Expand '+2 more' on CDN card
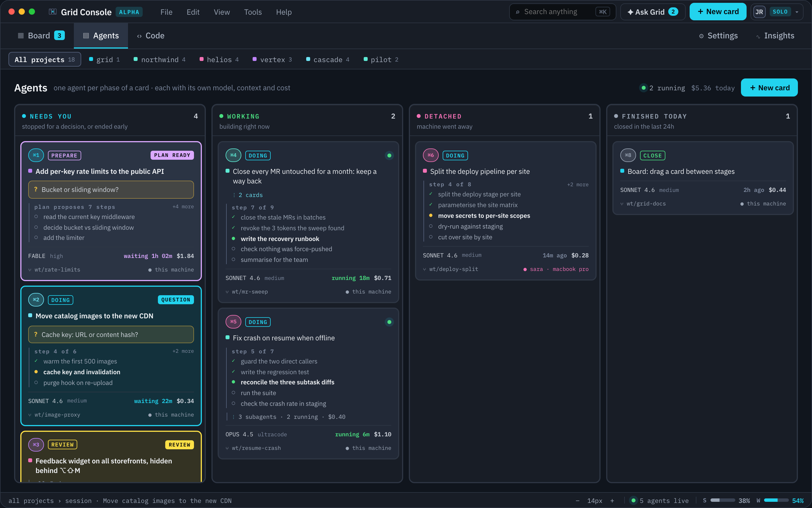Screen dimensions: 812x508 [x=183, y=351]
